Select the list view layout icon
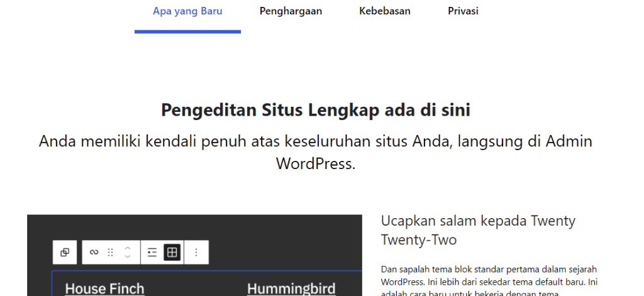 pos(152,252)
